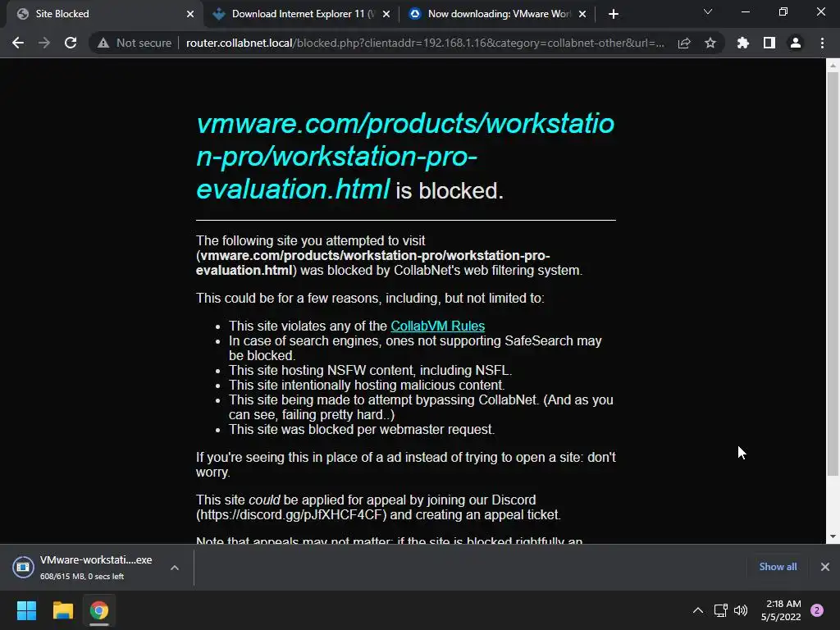Go back to the previous page
The width and height of the screenshot is (840, 630).
pyautogui.click(x=18, y=43)
